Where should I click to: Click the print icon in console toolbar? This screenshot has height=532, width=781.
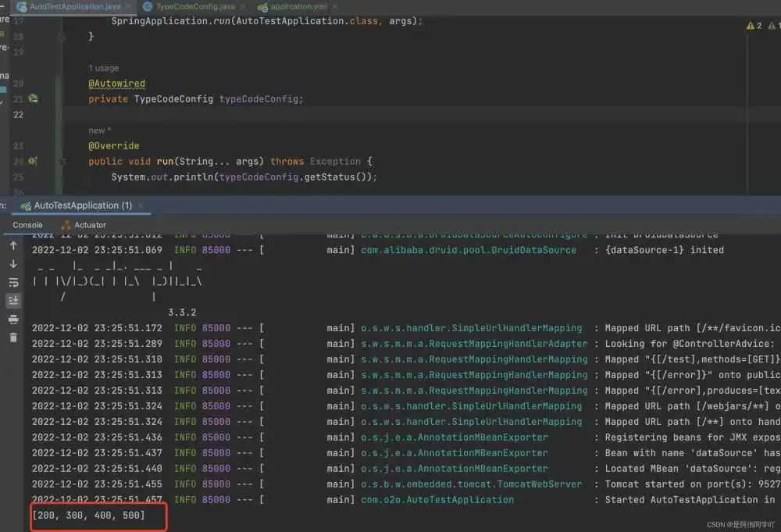click(x=13, y=319)
